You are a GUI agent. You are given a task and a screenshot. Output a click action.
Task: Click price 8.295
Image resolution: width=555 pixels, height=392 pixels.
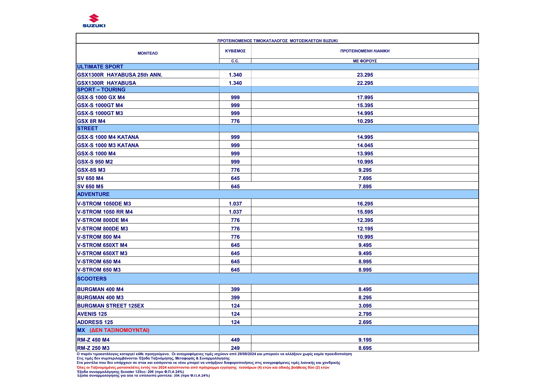tap(365, 298)
